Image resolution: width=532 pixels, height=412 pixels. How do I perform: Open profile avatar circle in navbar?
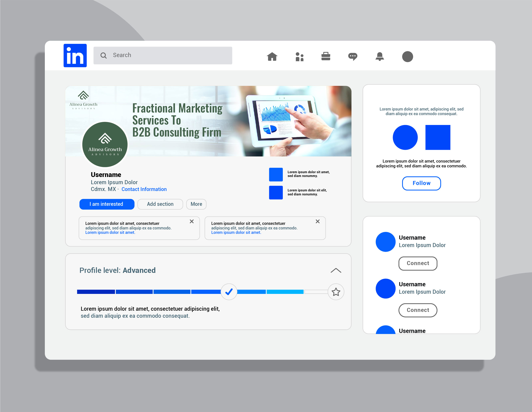(407, 56)
